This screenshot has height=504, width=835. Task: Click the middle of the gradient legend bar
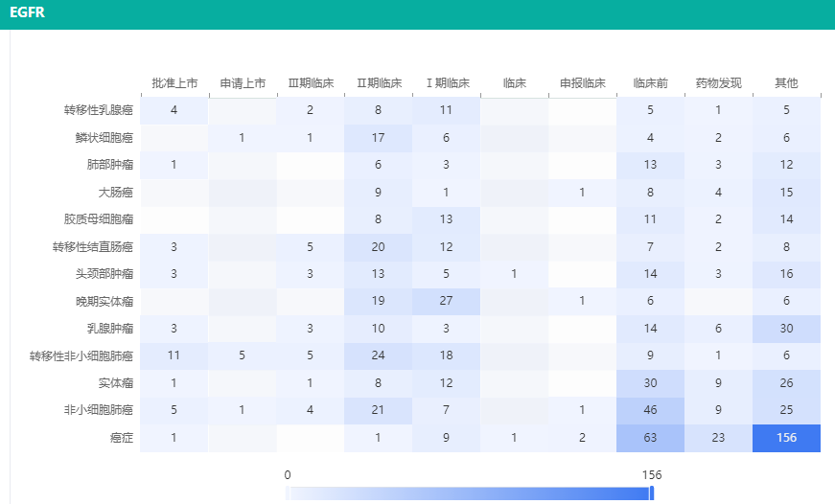pos(470,493)
